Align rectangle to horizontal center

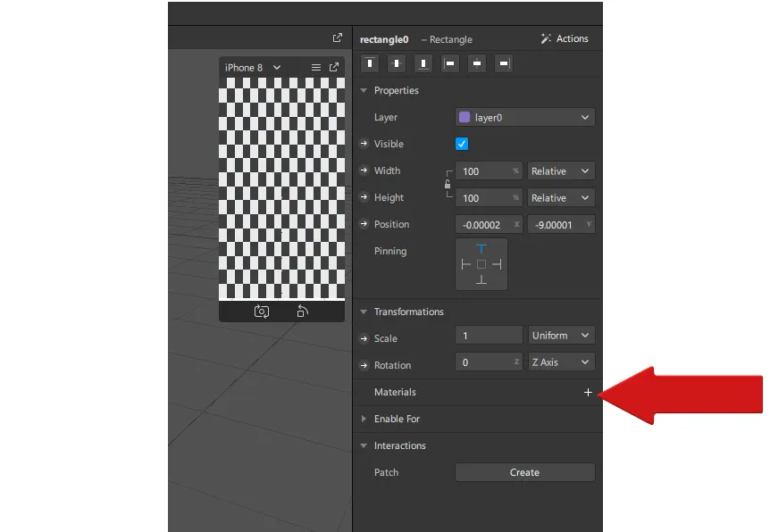477,63
